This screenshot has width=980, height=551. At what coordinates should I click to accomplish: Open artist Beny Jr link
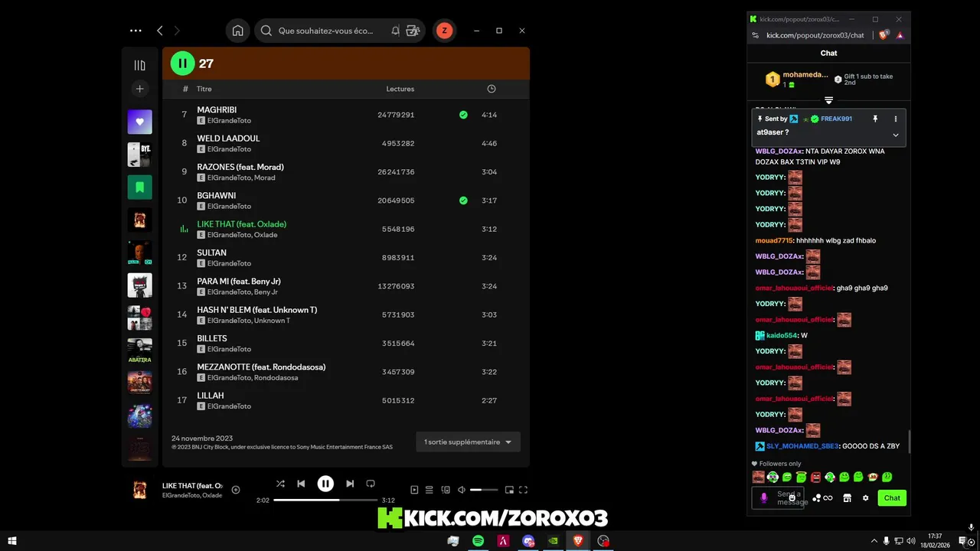click(x=266, y=292)
